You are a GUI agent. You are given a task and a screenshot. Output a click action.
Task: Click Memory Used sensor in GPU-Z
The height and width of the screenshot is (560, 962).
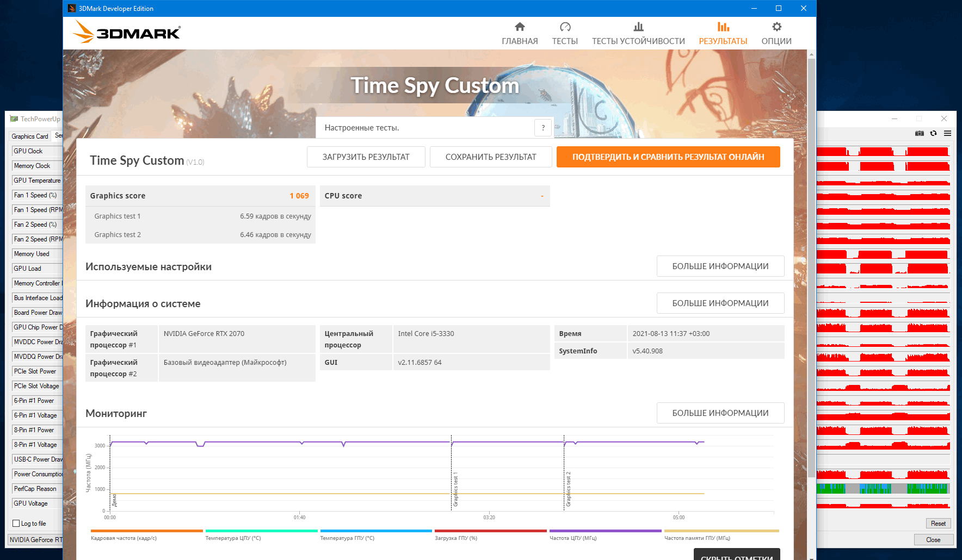37,254
